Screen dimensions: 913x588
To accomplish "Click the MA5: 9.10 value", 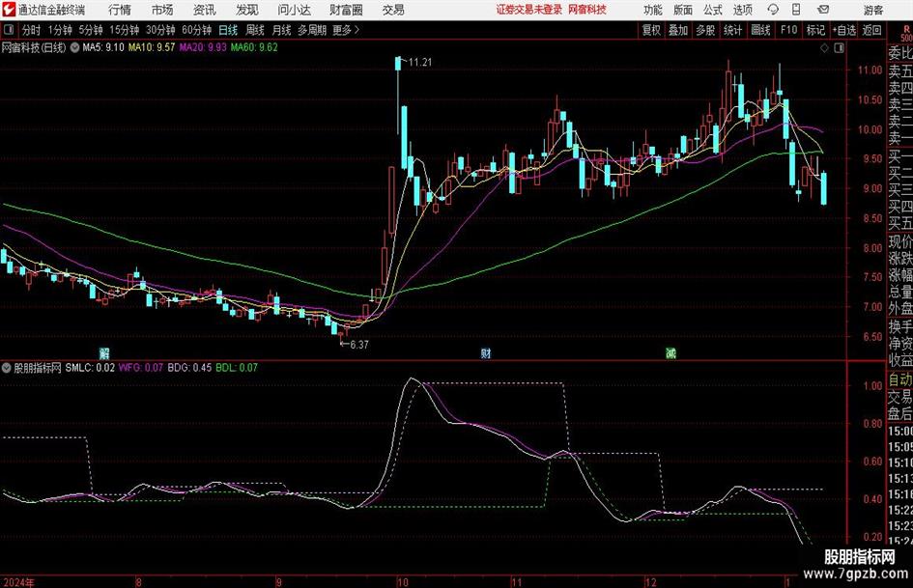I will [x=103, y=47].
